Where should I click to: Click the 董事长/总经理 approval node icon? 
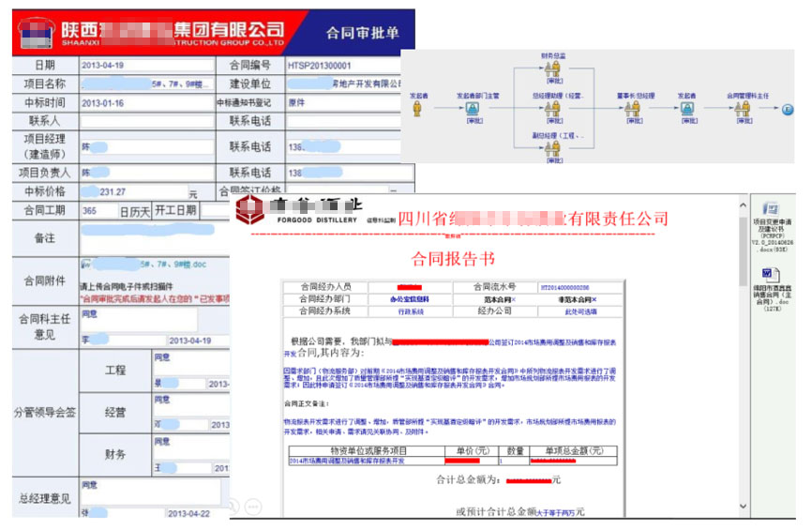click(x=634, y=109)
